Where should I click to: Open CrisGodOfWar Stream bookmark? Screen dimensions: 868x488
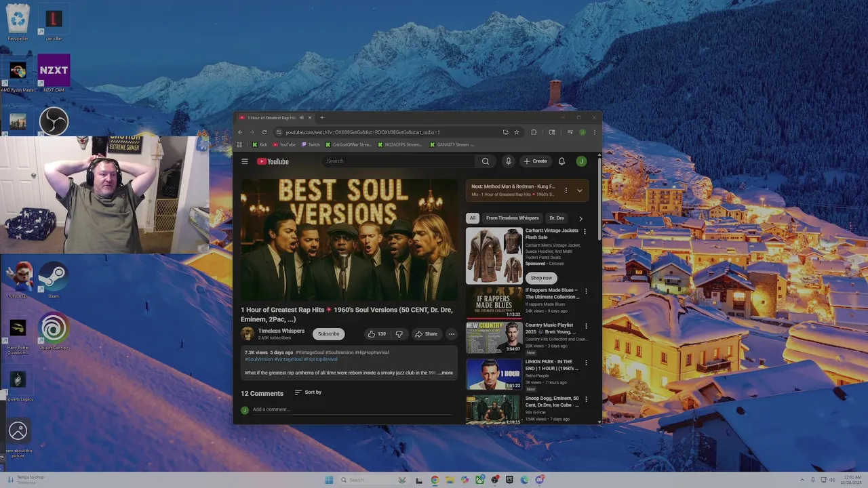tap(349, 144)
